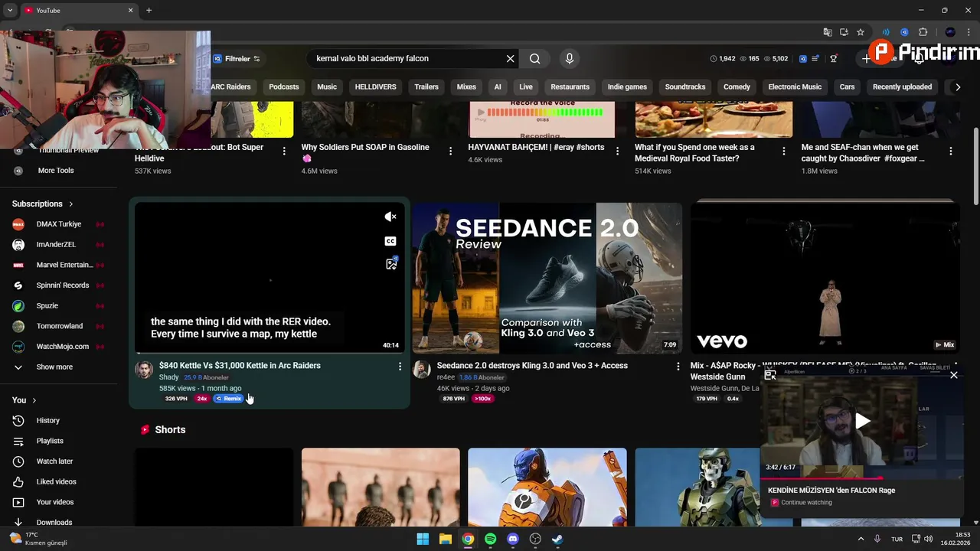The image size is (980, 551).
Task: Expand the Subscriptions section chevron
Action: coord(71,204)
